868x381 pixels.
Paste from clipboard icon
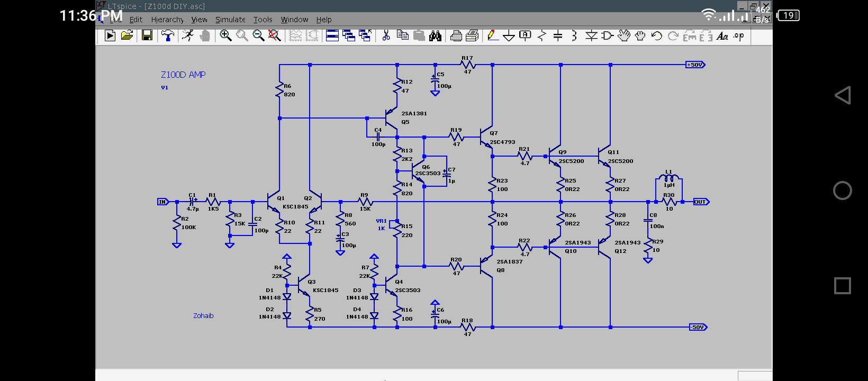[419, 35]
